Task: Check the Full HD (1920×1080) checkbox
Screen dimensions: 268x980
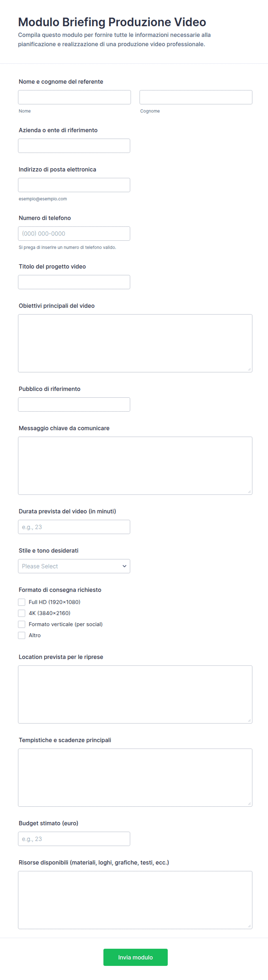Action: 22,602
